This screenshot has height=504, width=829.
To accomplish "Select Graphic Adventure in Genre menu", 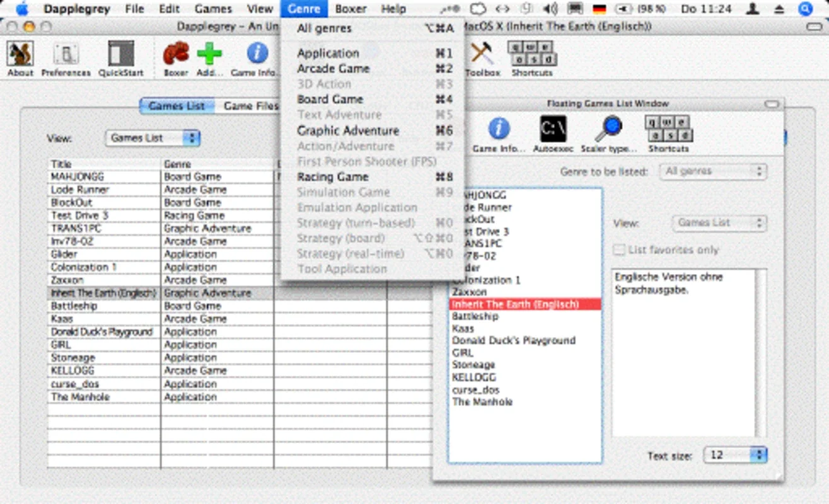I will [372, 131].
